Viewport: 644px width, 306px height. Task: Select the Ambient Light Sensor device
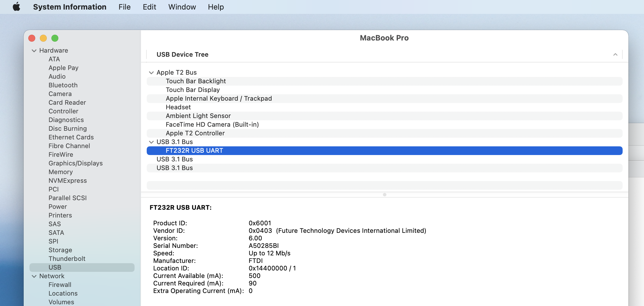pos(384,116)
